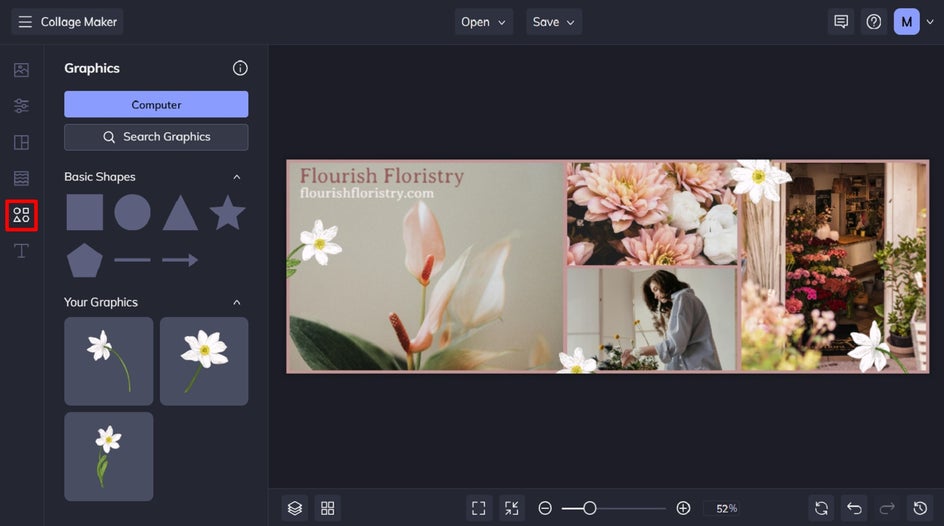Image resolution: width=944 pixels, height=526 pixels.
Task: Select the small daisy with leaves thumbnail
Action: point(108,457)
